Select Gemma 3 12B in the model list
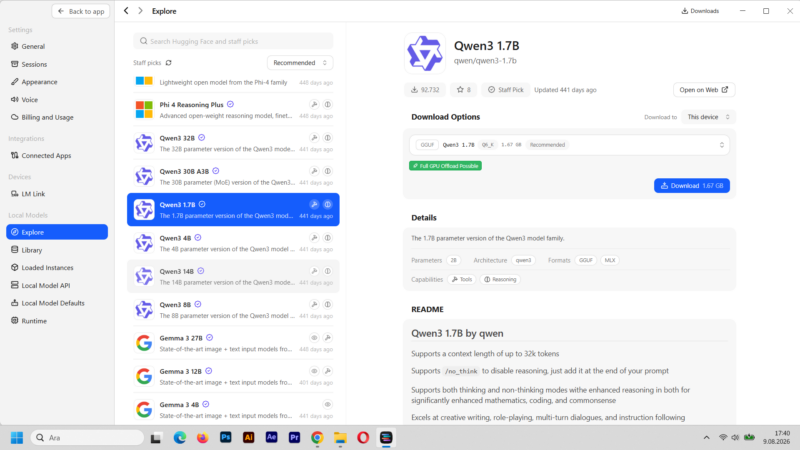The width and height of the screenshot is (800, 450). tap(233, 377)
